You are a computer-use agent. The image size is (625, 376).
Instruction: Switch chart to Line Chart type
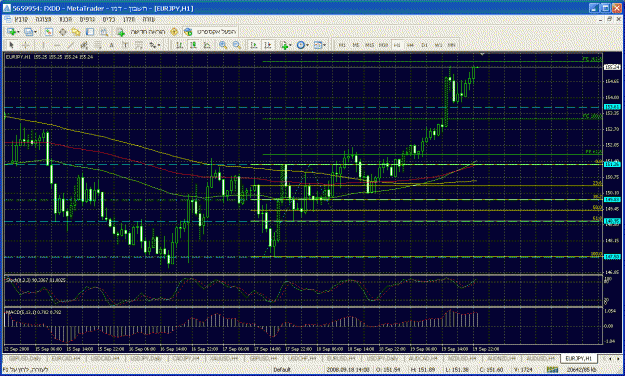coord(206,45)
